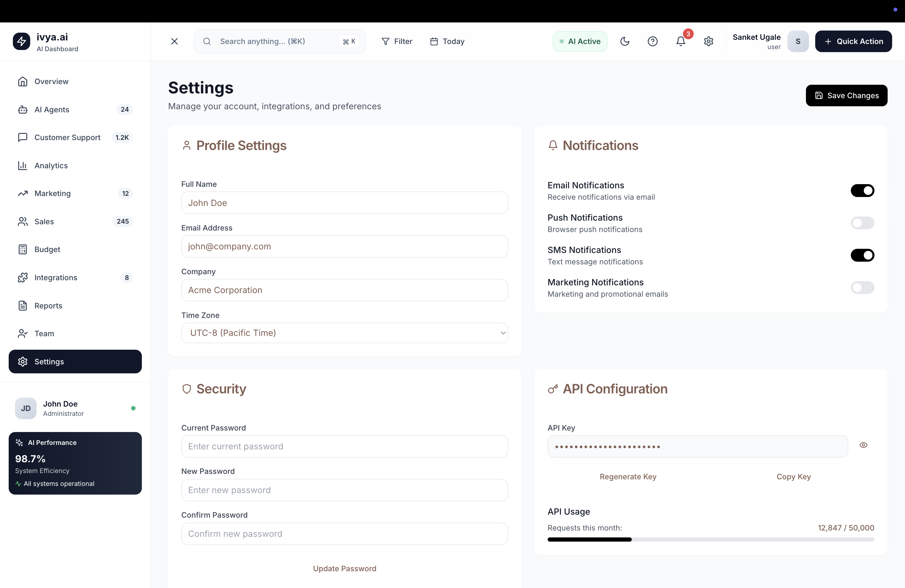Click the API usage progress bar
905x588 pixels.
[710, 539]
